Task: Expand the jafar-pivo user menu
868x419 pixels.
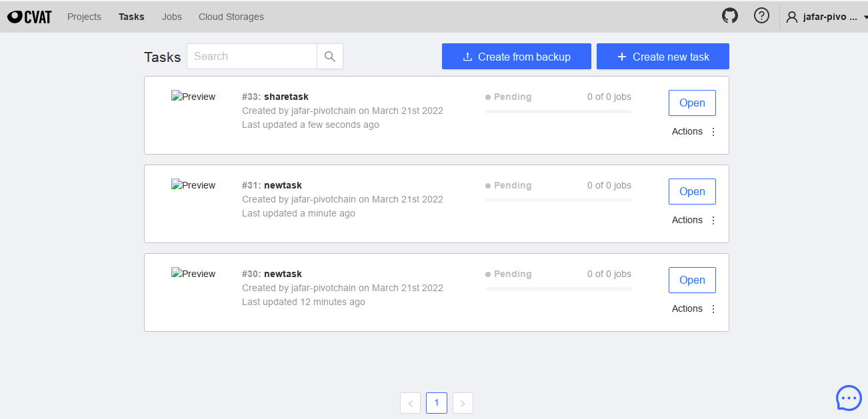Action: point(827,17)
